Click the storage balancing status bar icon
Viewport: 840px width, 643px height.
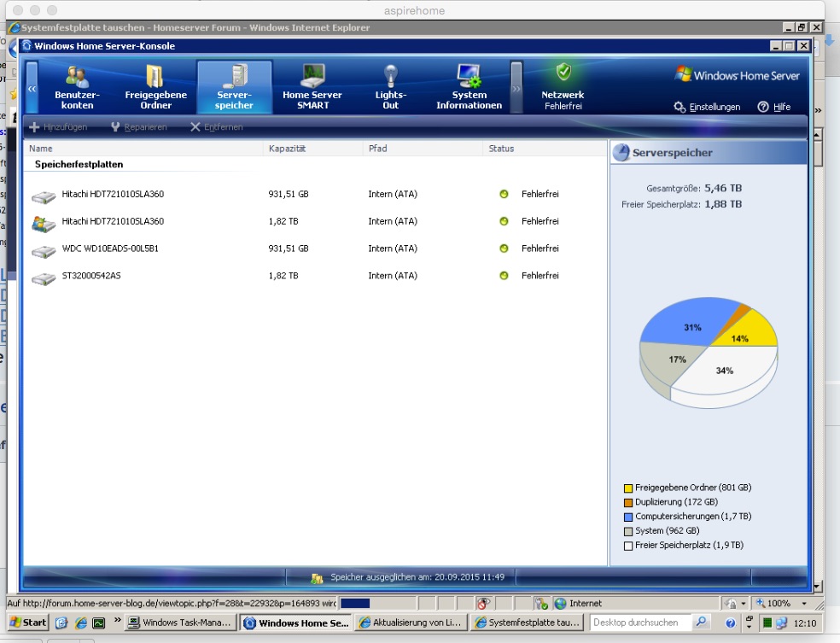[317, 578]
